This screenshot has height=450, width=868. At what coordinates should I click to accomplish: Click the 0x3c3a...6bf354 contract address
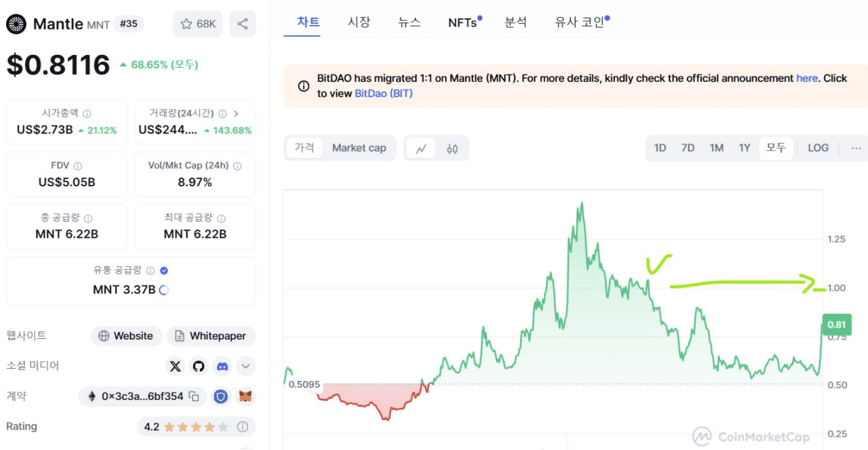pos(142,396)
